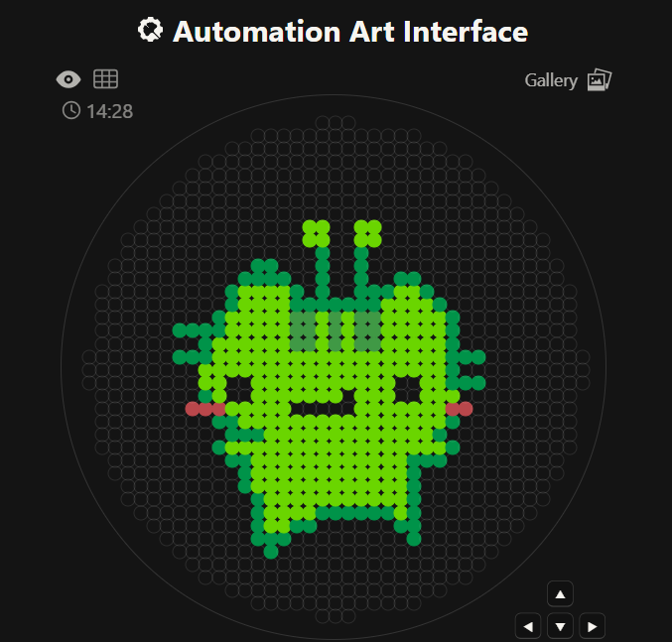
Task: Click the left antenna's light green tip
Action: [x=316, y=234]
